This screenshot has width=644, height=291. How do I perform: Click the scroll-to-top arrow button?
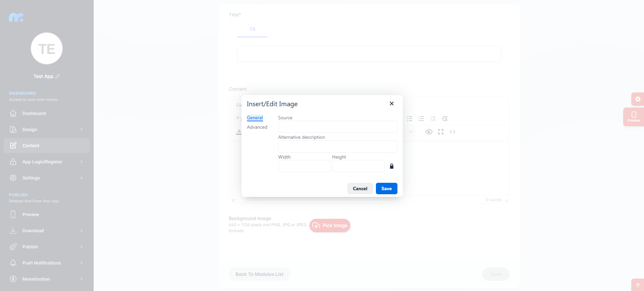coord(638,285)
